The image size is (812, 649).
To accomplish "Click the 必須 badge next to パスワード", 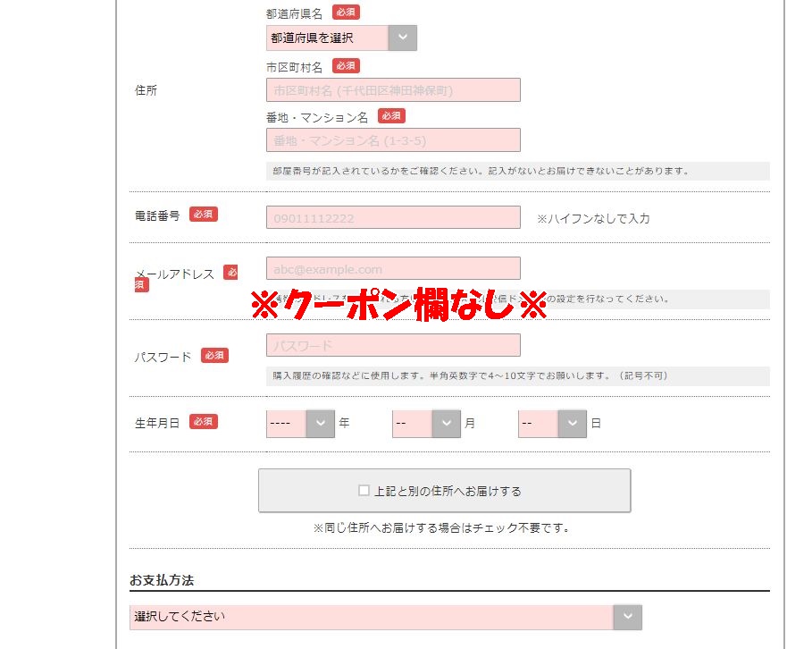I will point(214,355).
